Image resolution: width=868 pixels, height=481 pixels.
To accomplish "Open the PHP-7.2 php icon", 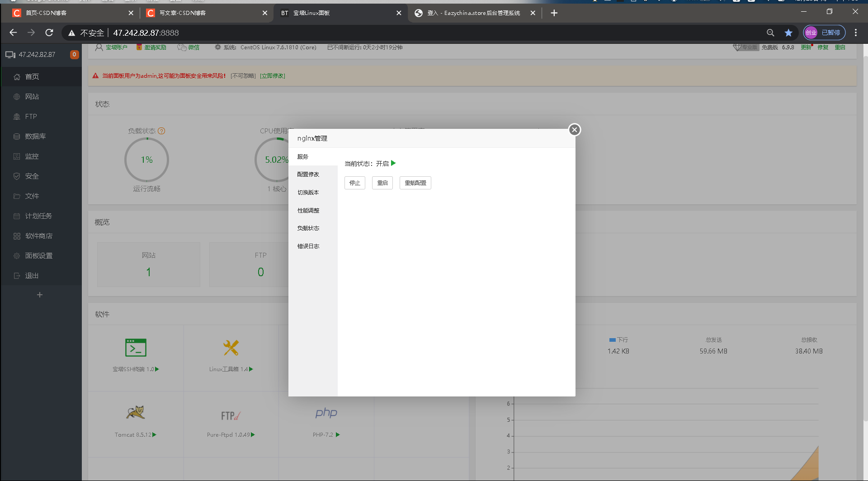I will (326, 413).
